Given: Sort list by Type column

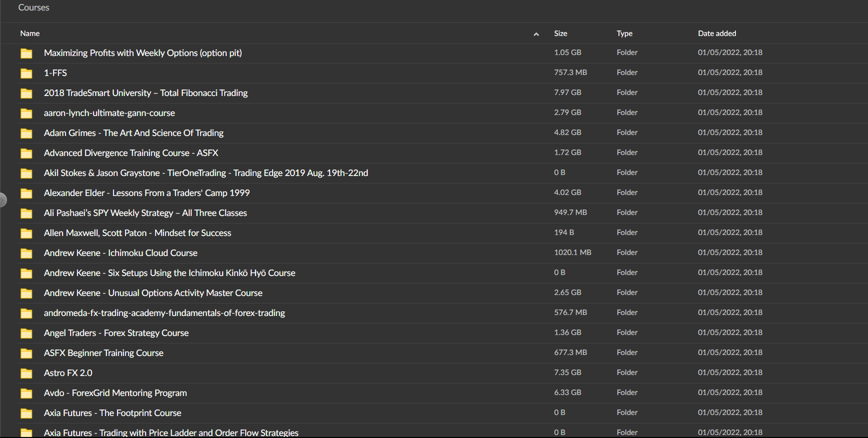Looking at the screenshot, I should 624,33.
